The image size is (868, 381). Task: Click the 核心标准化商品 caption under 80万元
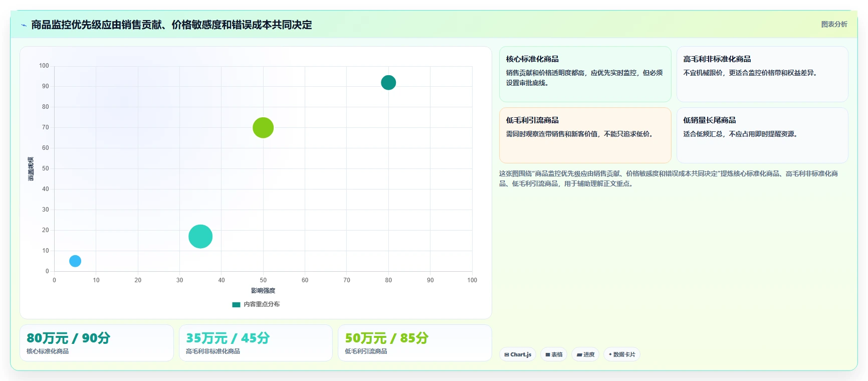tap(48, 351)
